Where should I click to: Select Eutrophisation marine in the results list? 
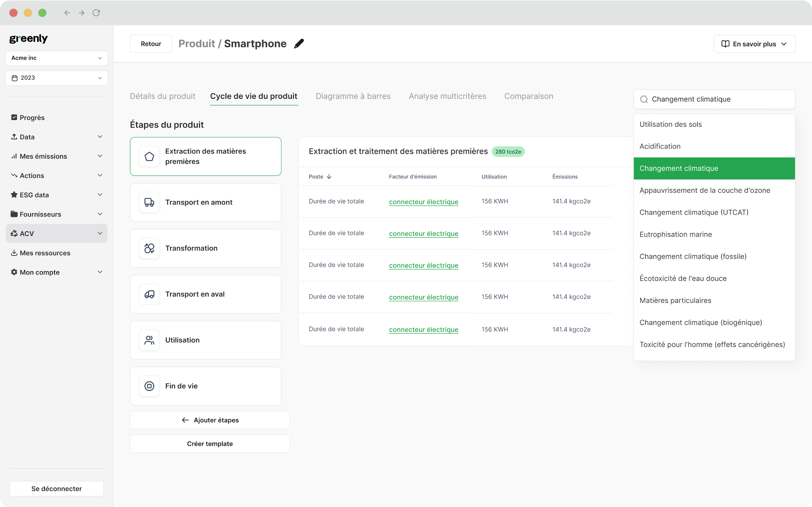[675, 234]
